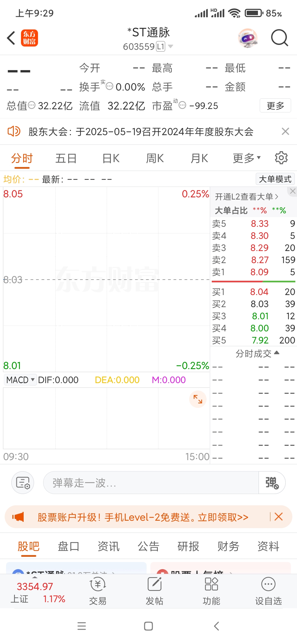Image resolution: width=297 pixels, height=644 pixels.
Task: Open the MACD indicator dropdown
Action: click(20, 380)
